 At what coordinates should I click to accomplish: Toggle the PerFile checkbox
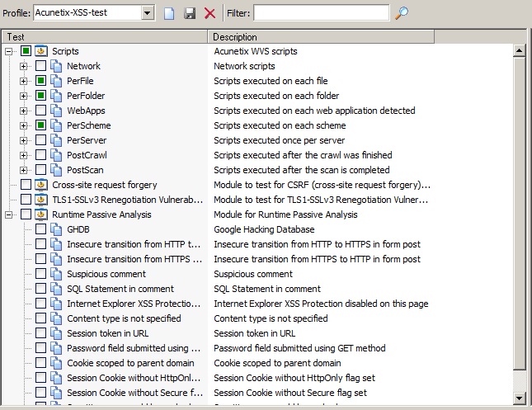tap(40, 81)
